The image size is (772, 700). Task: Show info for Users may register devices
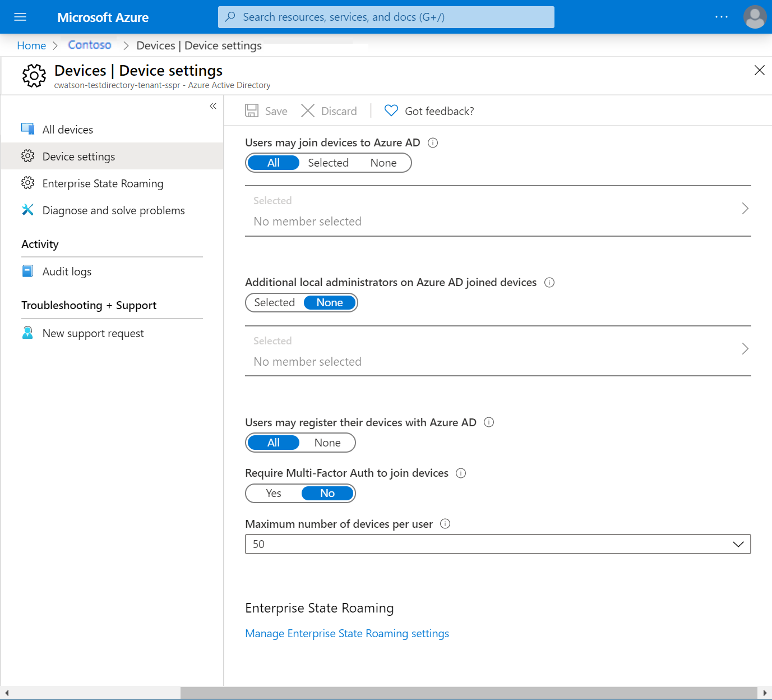489,422
